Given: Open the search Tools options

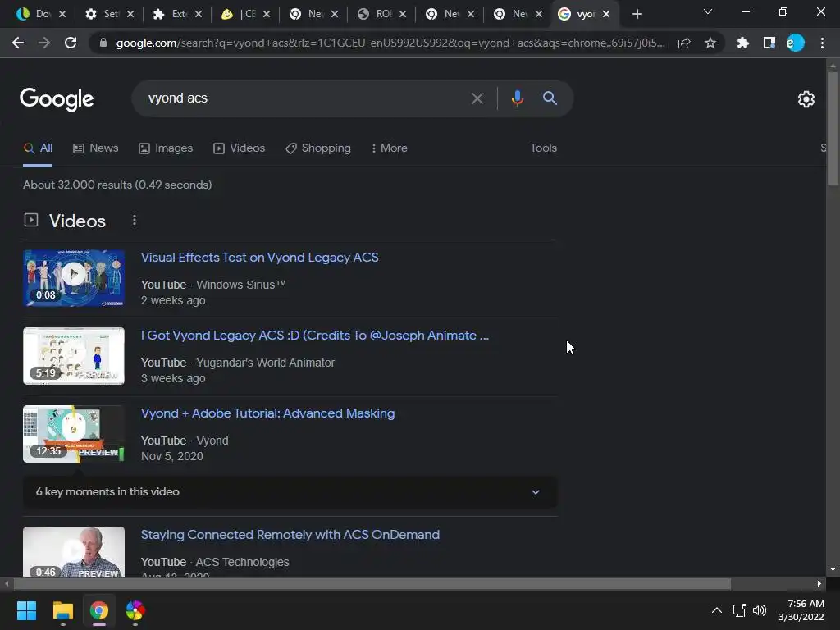Looking at the screenshot, I should (543, 148).
